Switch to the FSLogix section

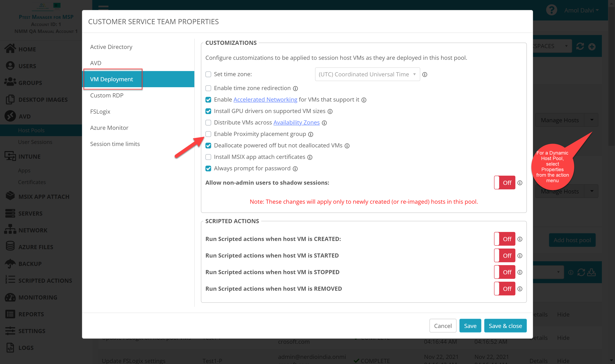[100, 112]
